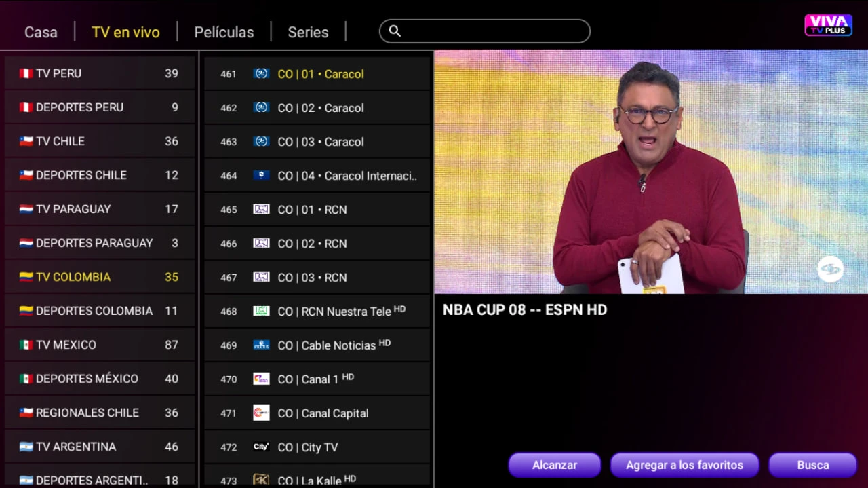Screen dimensions: 868x488
Task: Click the RCN logo on channel 465
Action: (x=261, y=209)
